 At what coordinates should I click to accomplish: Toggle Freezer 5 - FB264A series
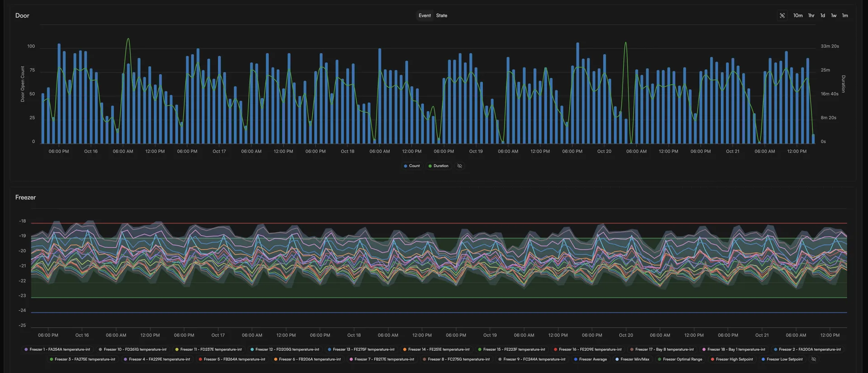[x=232, y=359]
